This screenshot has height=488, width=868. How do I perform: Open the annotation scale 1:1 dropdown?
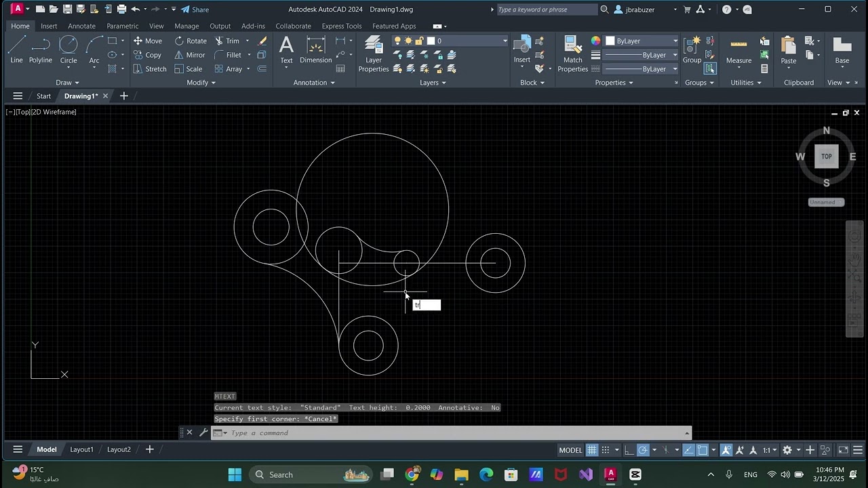pos(770,450)
